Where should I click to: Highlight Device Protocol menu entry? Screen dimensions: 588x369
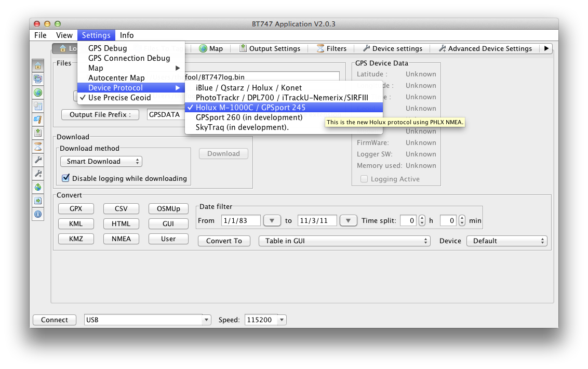[x=131, y=88]
